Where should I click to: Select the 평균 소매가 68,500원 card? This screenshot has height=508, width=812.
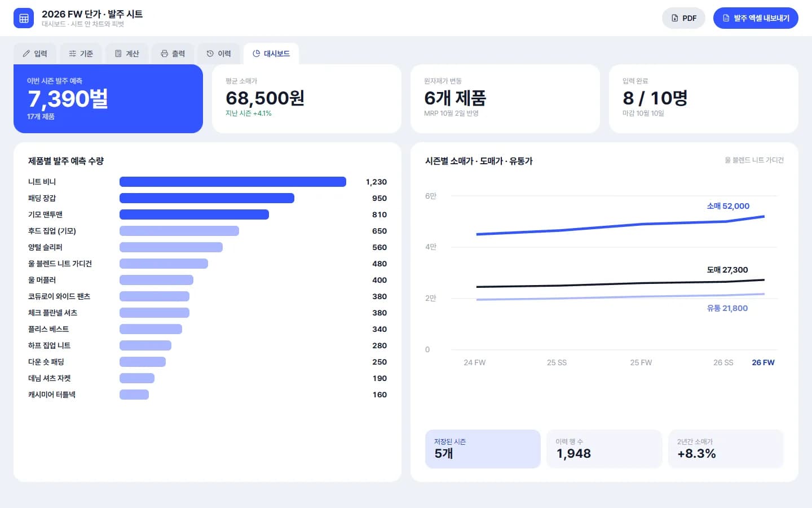307,99
